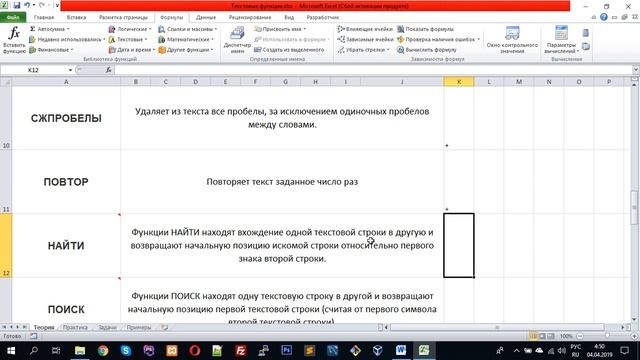Switch to Разметка страницы ribbon tab

click(123, 18)
